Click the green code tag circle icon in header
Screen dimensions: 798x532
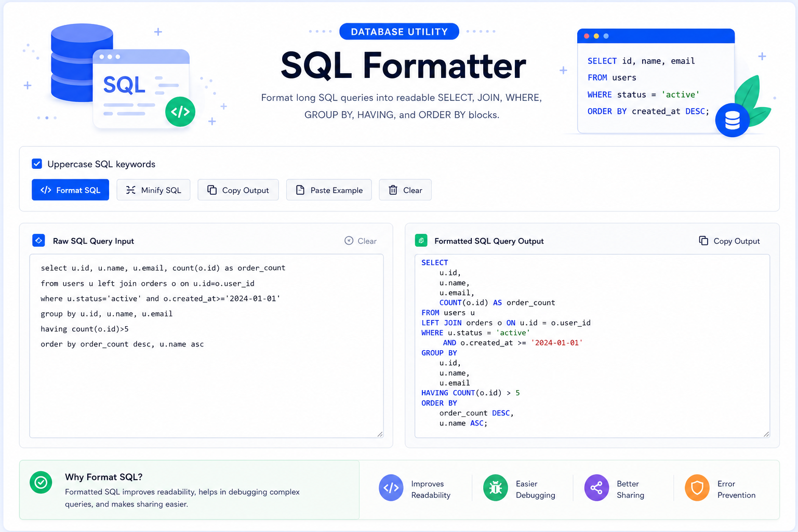pos(180,112)
